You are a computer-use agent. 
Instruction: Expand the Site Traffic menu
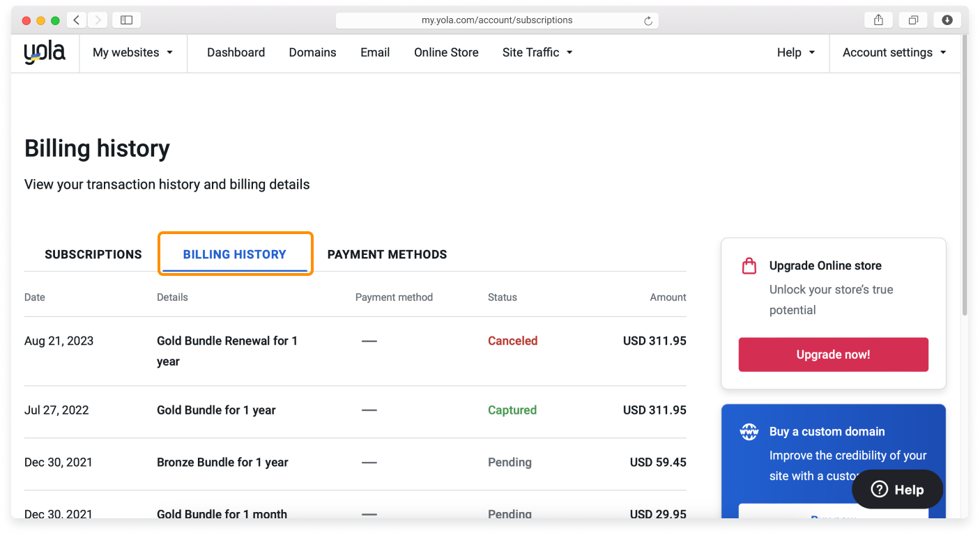[x=537, y=52]
